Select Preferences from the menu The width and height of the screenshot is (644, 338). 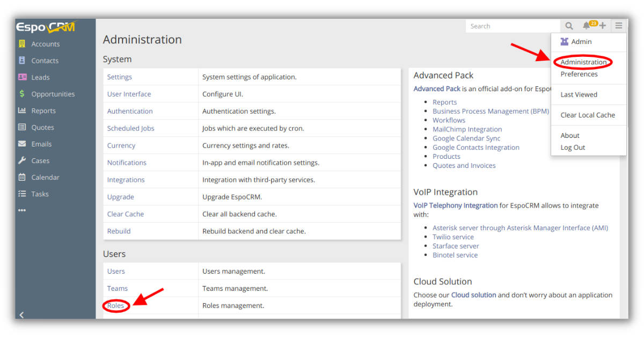579,74
